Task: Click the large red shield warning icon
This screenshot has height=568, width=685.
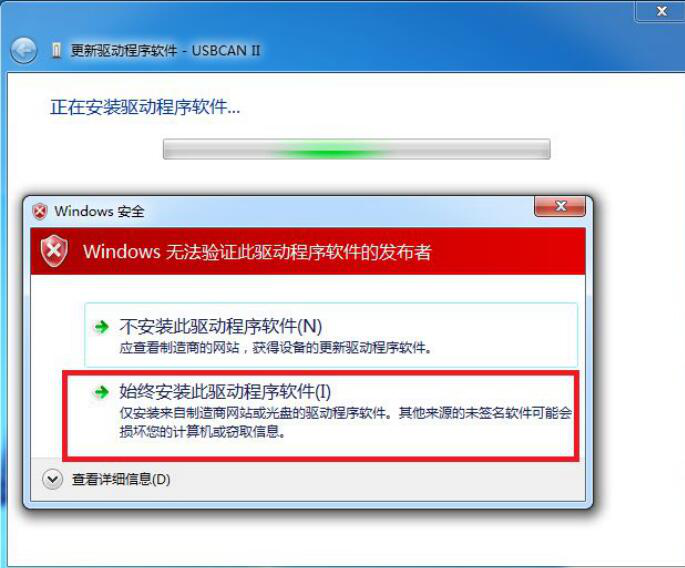Action: coord(54,251)
